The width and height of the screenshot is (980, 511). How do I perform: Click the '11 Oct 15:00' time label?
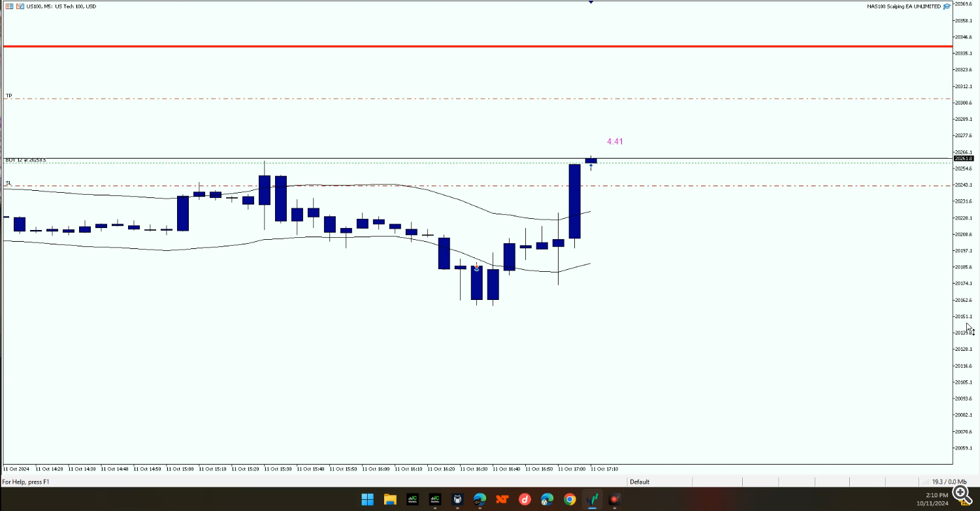point(180,469)
